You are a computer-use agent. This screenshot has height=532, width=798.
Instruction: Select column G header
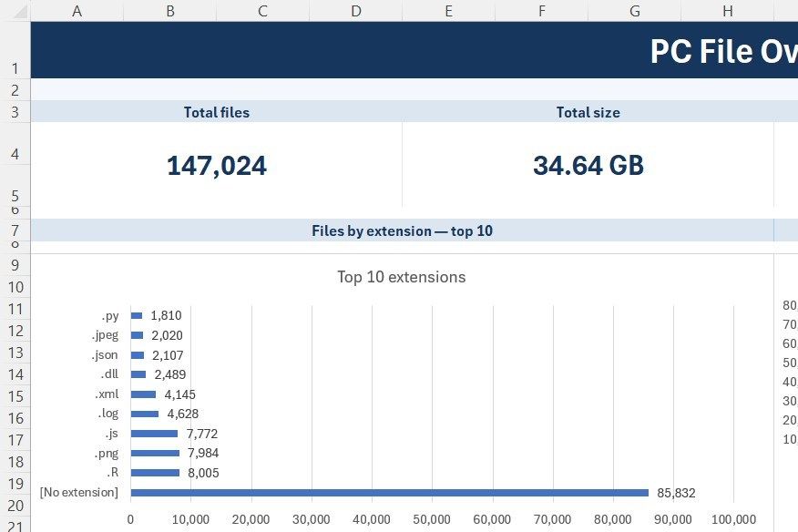tap(635, 11)
